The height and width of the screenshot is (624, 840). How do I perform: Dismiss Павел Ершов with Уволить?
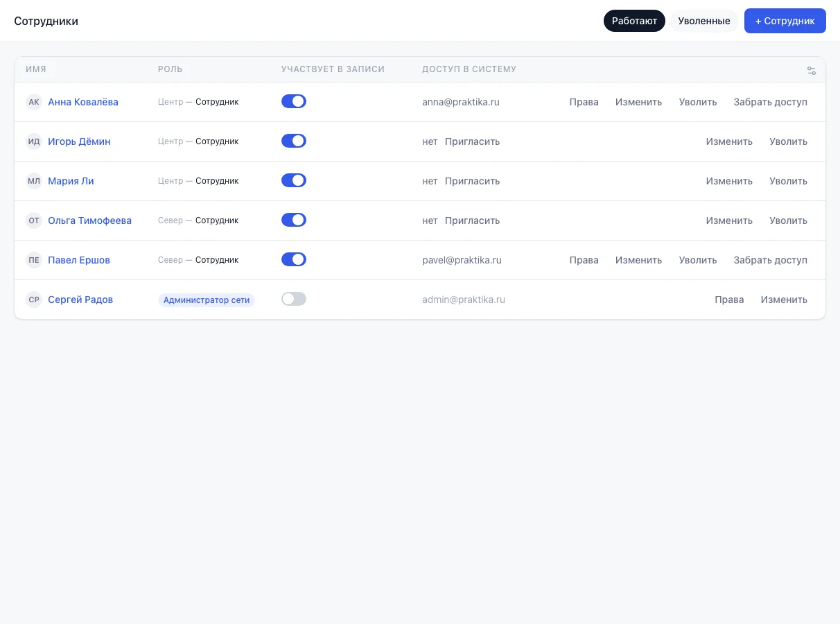698,260
